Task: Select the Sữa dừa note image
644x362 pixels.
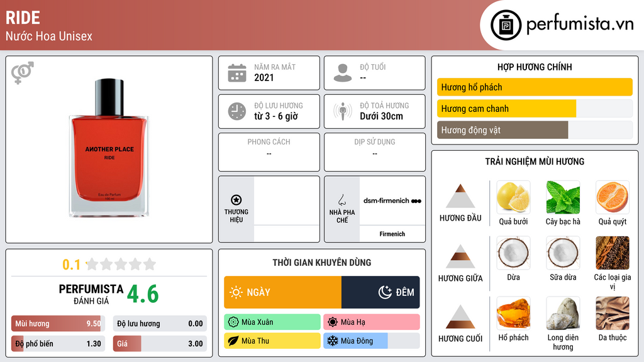Action: [x=563, y=253]
